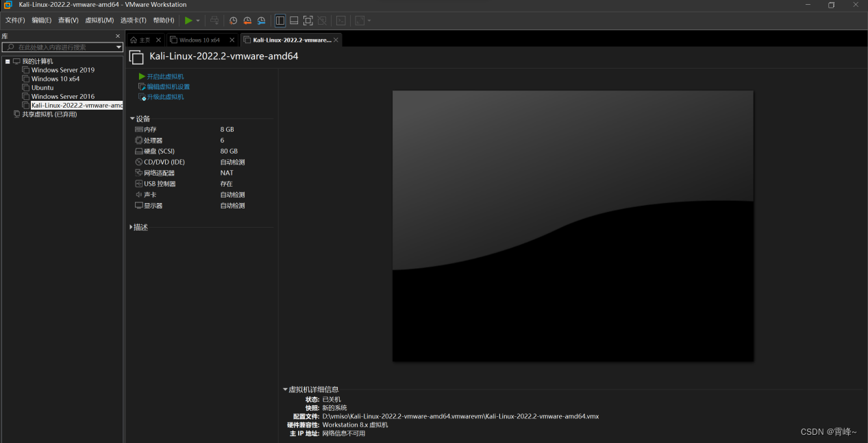Revert to snapshot using toolbar icon
This screenshot has height=443, width=868.
click(247, 21)
